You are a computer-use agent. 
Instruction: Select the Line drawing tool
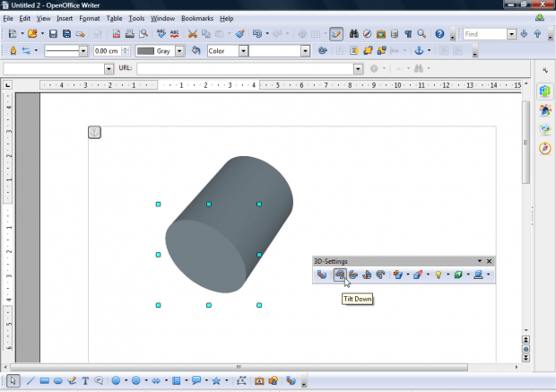[30, 380]
